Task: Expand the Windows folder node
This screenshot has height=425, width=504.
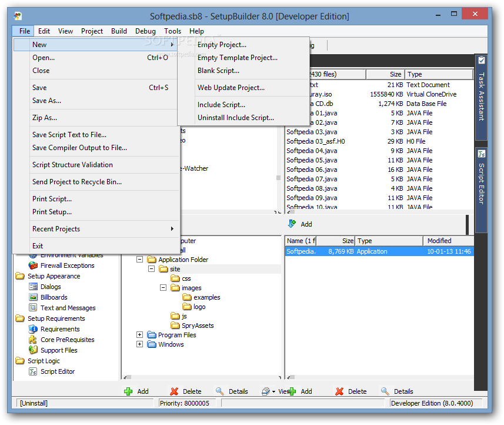Action: 139,344
